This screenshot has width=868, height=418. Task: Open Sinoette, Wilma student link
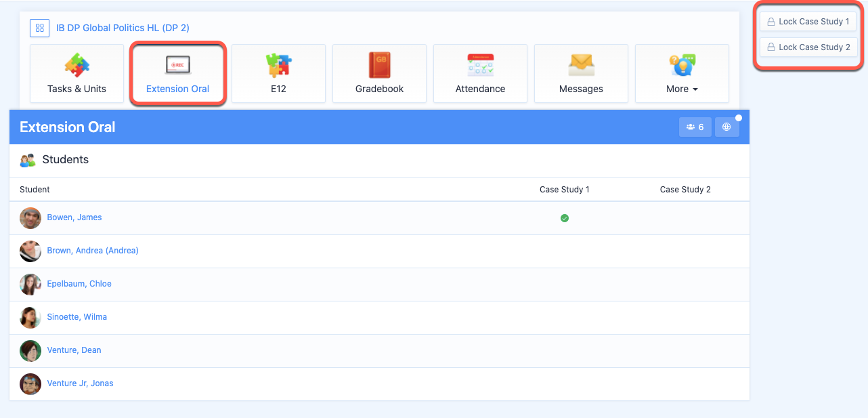[x=77, y=317]
